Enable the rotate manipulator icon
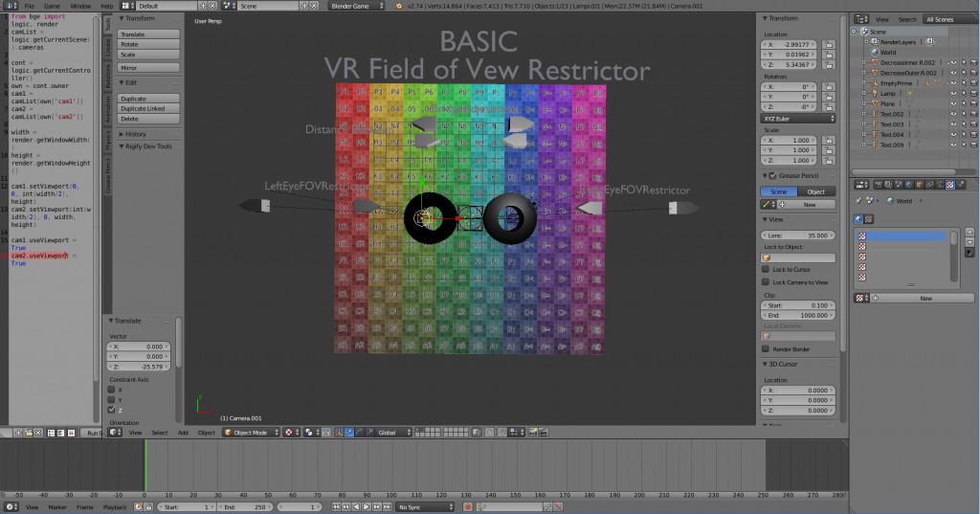This screenshot has height=514, width=980. point(360,432)
